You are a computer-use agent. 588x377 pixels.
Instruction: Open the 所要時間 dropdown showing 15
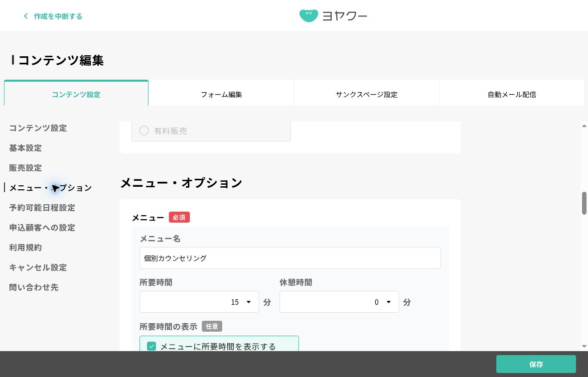click(x=199, y=302)
